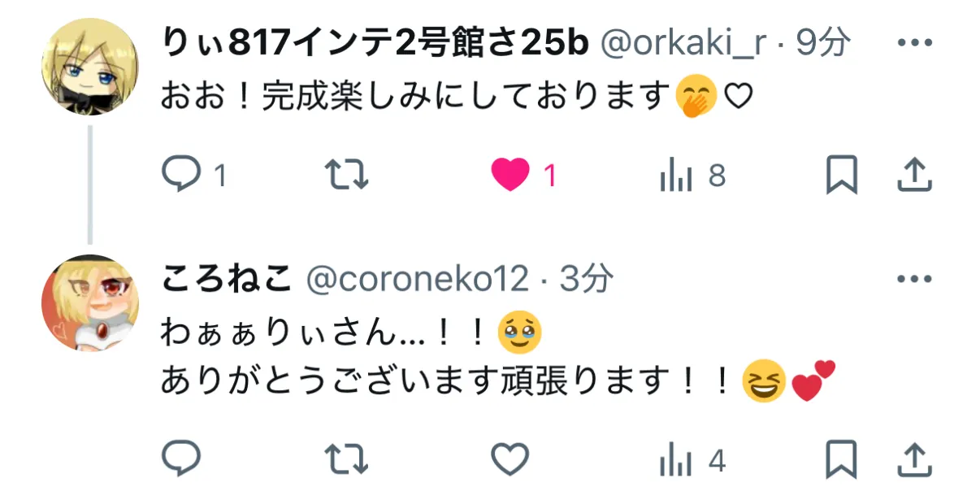This screenshot has width=980, height=500.
Task: Share the orkaki_r tweet
Action: coord(913,175)
